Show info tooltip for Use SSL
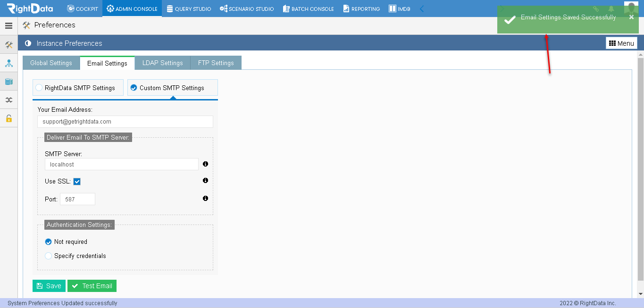644x308 pixels. pyautogui.click(x=205, y=181)
